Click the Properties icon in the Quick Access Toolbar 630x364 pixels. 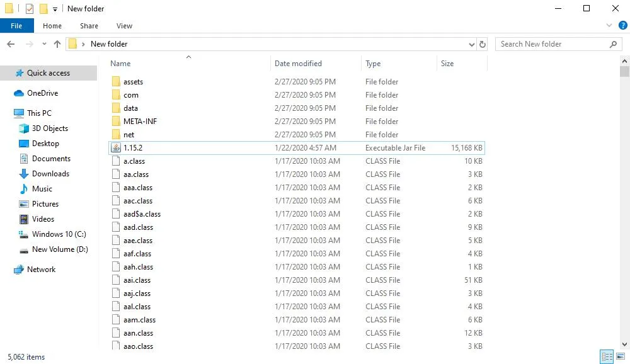pyautogui.click(x=28, y=8)
